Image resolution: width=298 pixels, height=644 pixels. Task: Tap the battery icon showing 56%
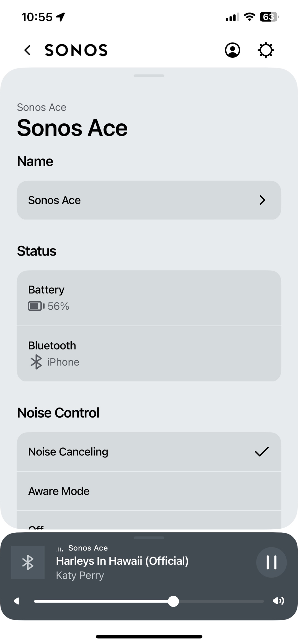coord(36,306)
